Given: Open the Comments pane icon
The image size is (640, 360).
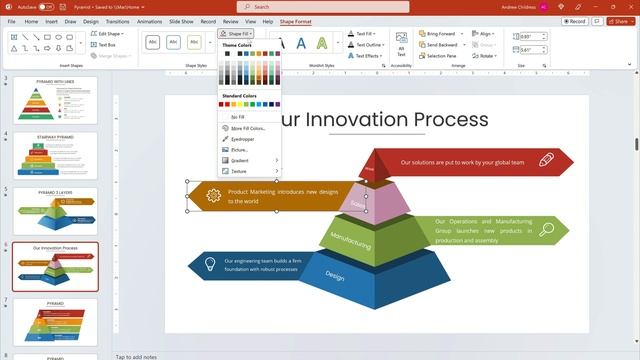Looking at the screenshot, I should [x=597, y=21].
